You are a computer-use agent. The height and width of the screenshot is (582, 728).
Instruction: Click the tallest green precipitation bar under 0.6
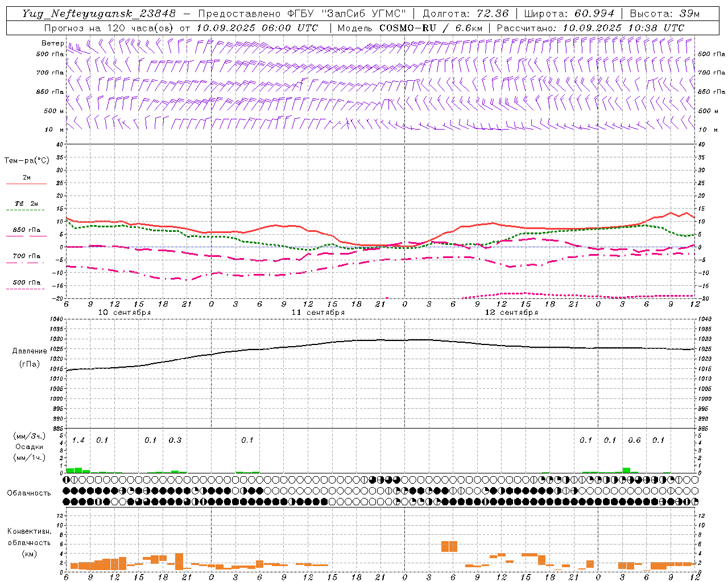click(626, 471)
